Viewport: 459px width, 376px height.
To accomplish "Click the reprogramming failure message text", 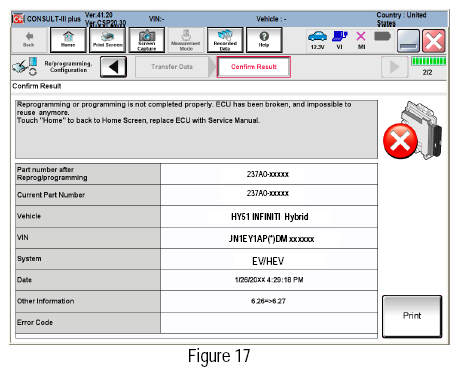I will 184,112.
